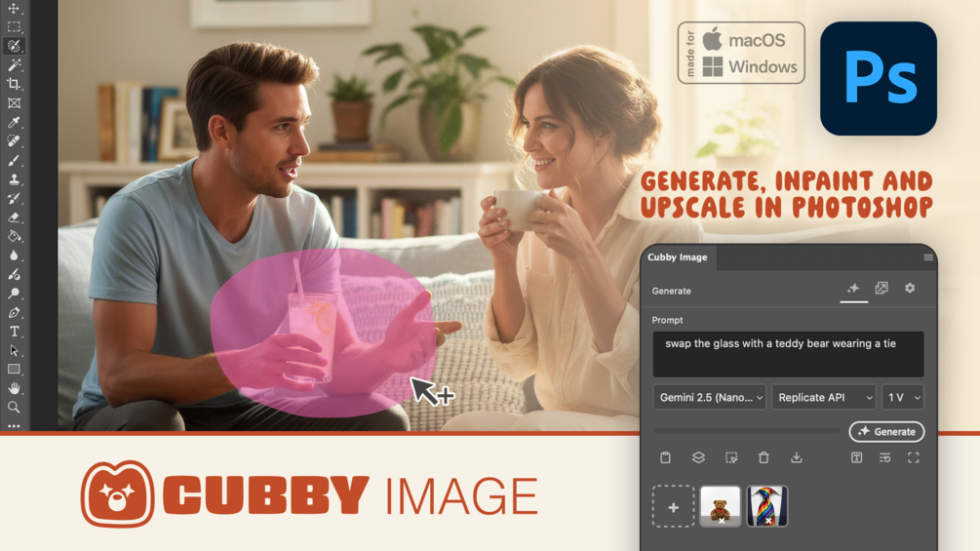Click the download icon
Image resolution: width=980 pixels, height=551 pixels.
click(x=797, y=457)
